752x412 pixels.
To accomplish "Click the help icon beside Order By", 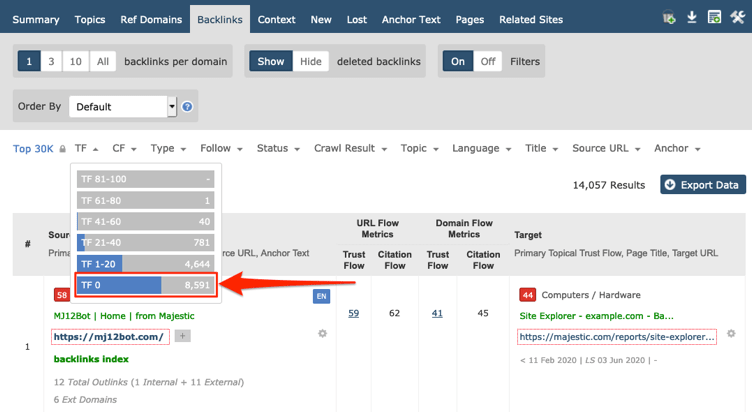I will tap(187, 107).
